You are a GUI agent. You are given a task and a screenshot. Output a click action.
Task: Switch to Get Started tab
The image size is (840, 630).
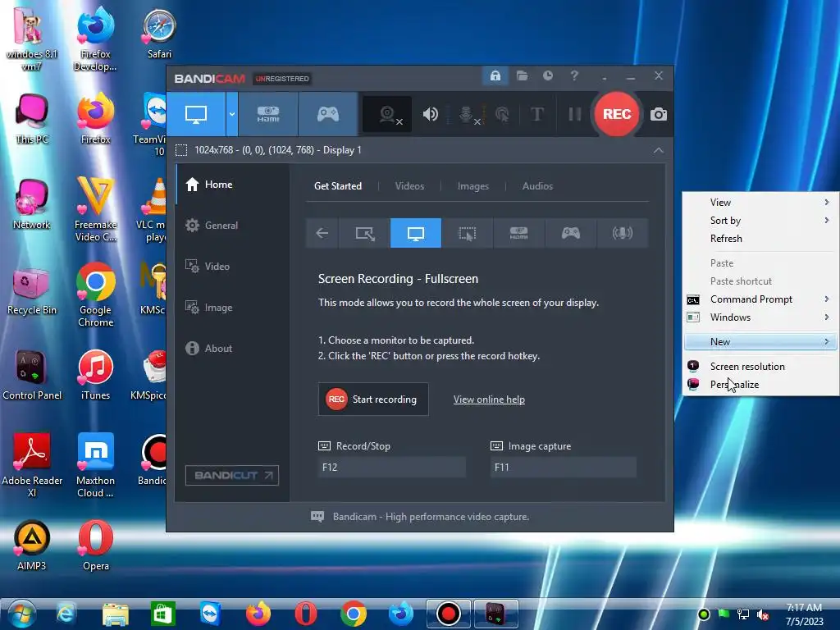tap(337, 186)
